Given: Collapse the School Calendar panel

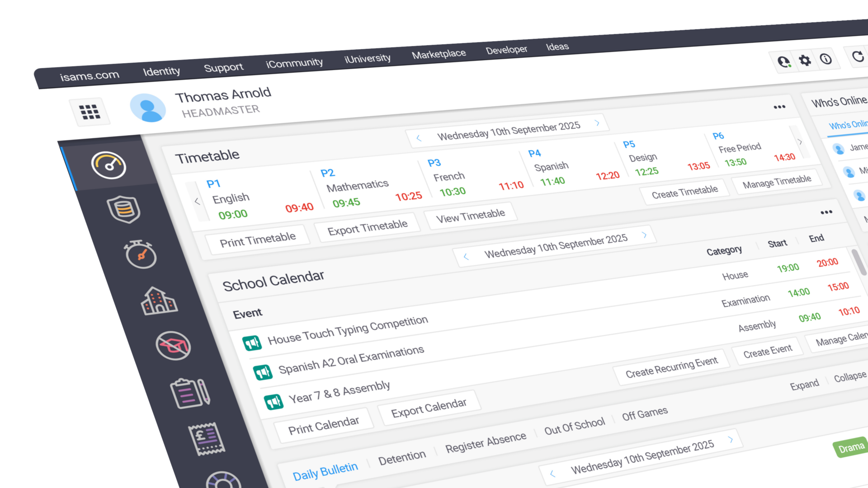Looking at the screenshot, I should tap(850, 377).
